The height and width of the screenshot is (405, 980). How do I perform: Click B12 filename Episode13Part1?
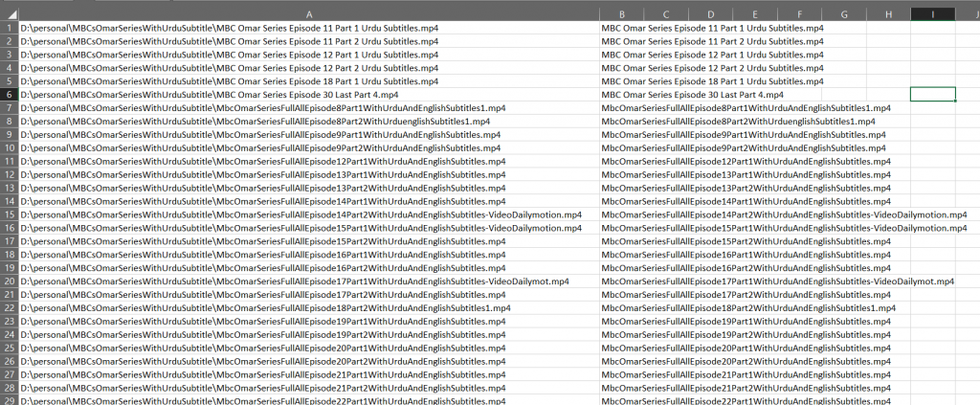(x=746, y=174)
